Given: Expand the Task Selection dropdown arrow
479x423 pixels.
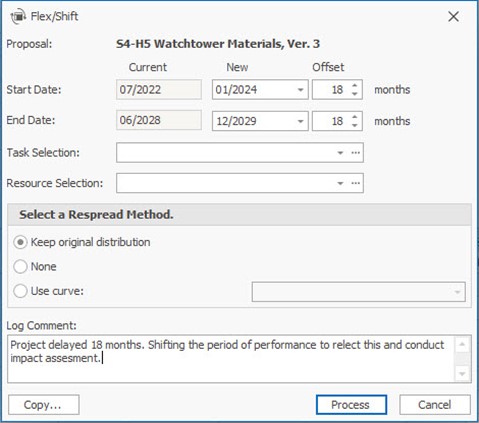Looking at the screenshot, I should [x=340, y=153].
